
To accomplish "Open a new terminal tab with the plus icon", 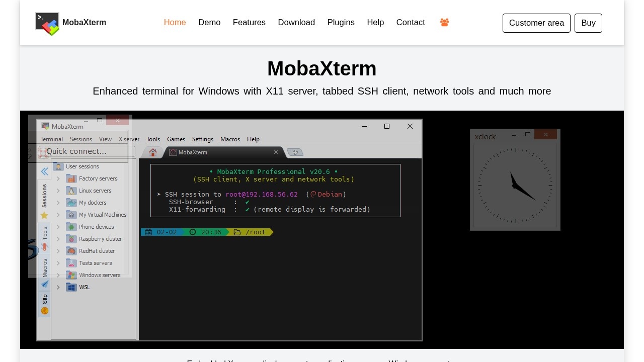I will pos(296,152).
